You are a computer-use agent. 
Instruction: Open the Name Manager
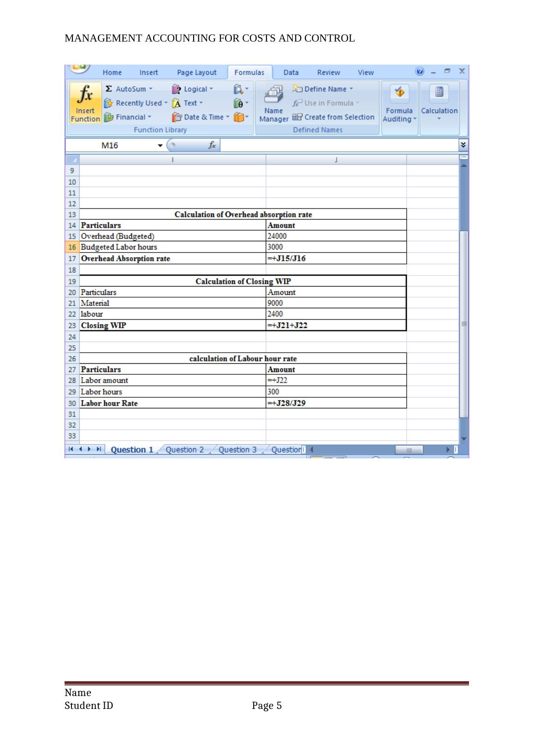[x=273, y=103]
